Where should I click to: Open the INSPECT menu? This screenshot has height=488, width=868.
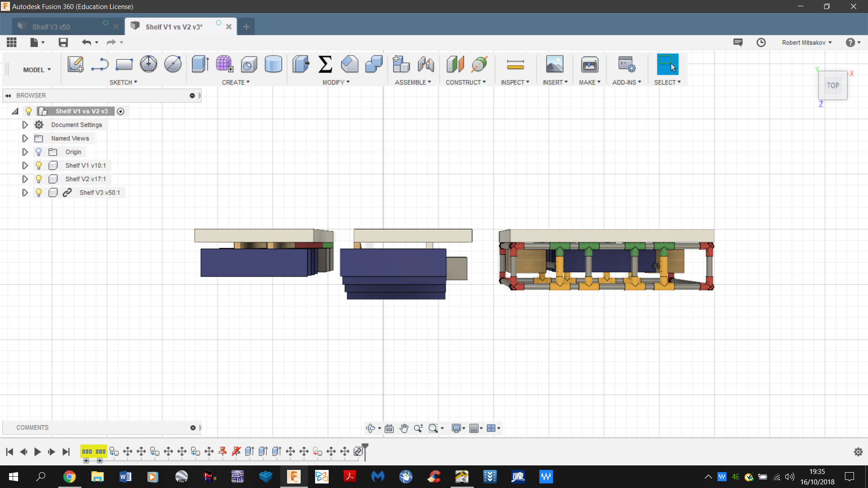pyautogui.click(x=515, y=82)
